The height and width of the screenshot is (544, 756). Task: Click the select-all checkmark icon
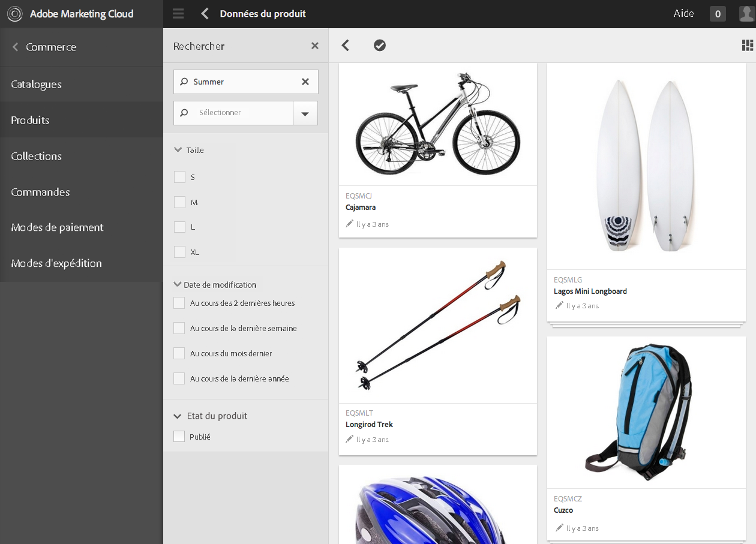380,45
